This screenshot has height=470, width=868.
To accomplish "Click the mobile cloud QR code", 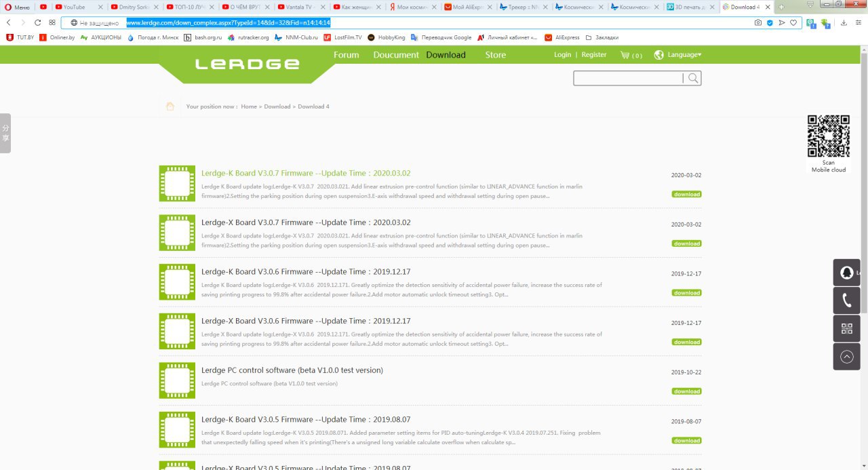I will (x=829, y=136).
